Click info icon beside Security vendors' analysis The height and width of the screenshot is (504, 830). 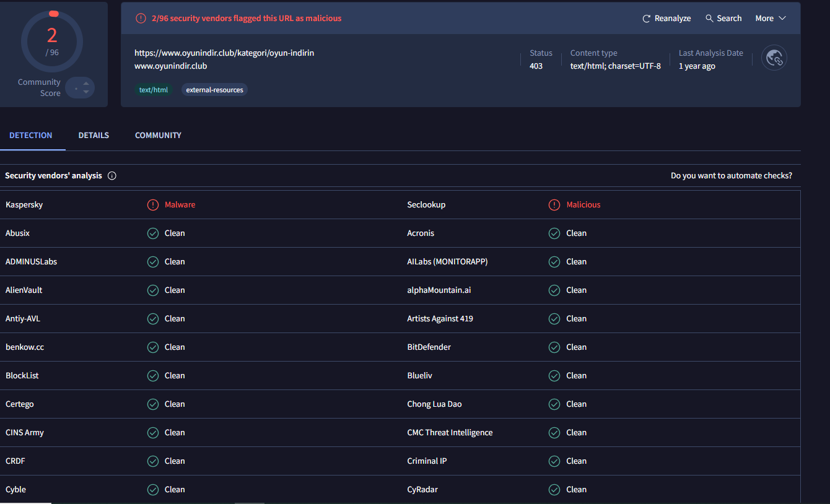[112, 176]
